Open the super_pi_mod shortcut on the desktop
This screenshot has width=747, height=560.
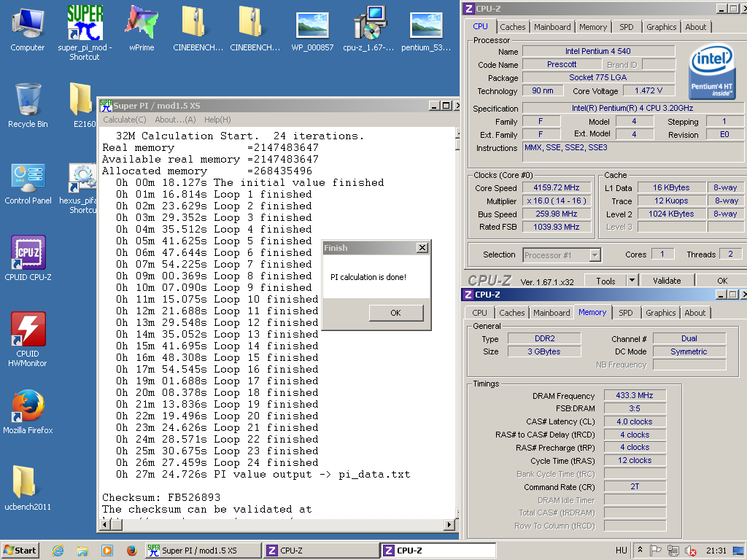[85, 32]
